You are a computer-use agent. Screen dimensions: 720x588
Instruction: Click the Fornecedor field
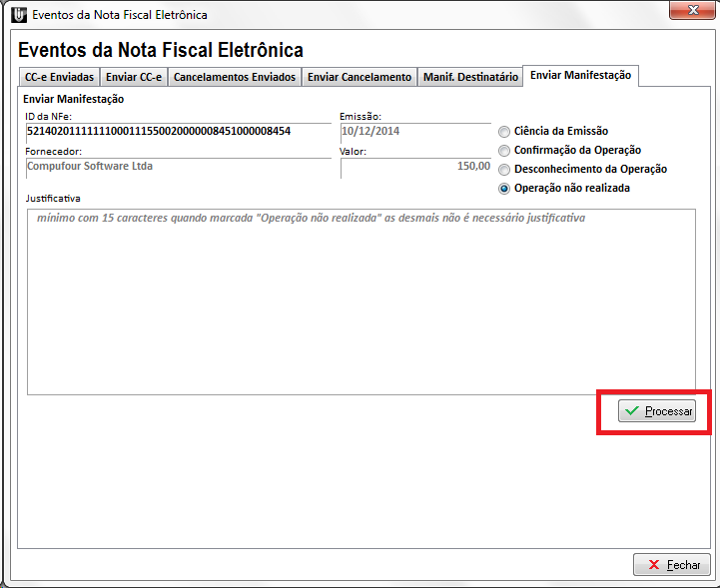coord(178,167)
